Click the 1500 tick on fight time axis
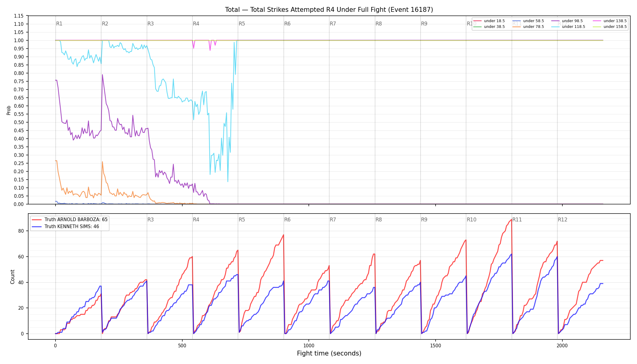 point(436,345)
